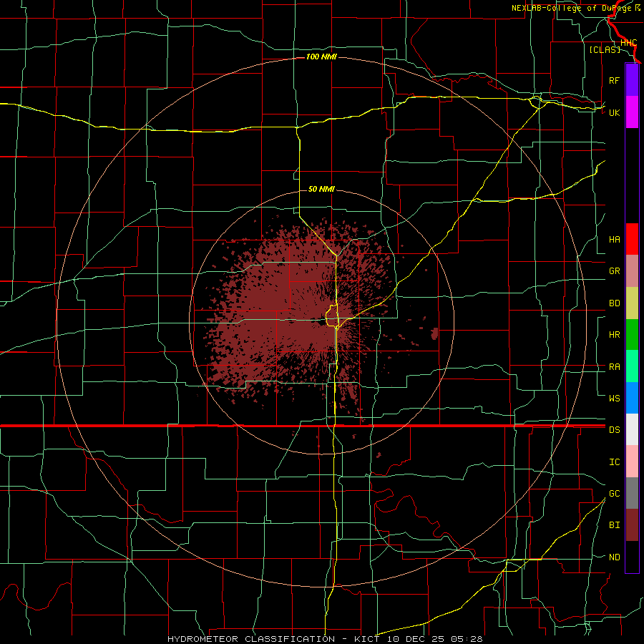
Task: Click the HR green legend swatch
Action: tap(632, 334)
